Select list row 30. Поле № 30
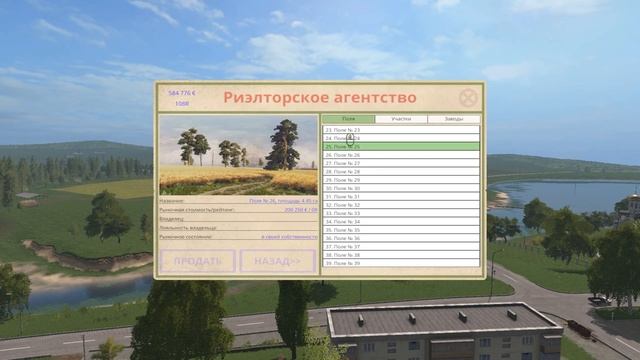 pos(401,188)
